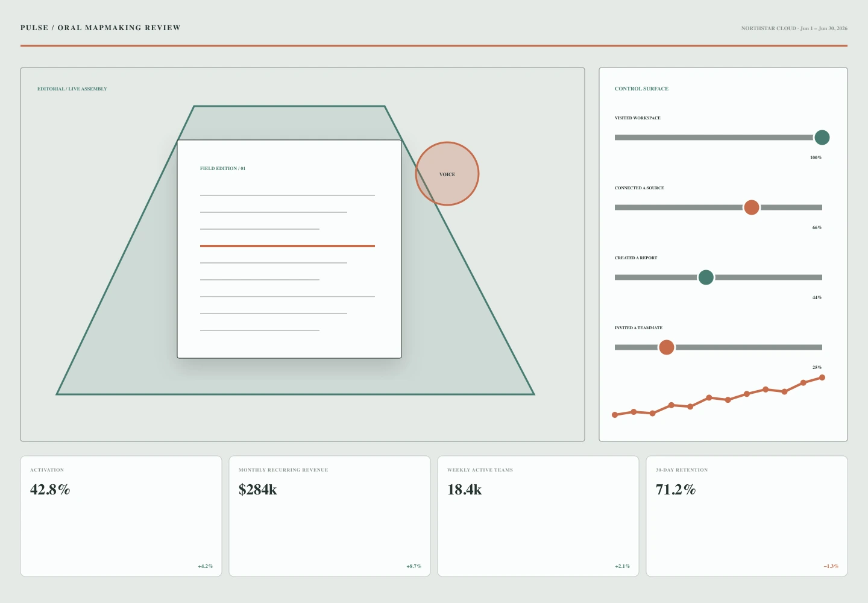
Task: Click the Invited a Teammate slider knob
Action: coord(666,347)
